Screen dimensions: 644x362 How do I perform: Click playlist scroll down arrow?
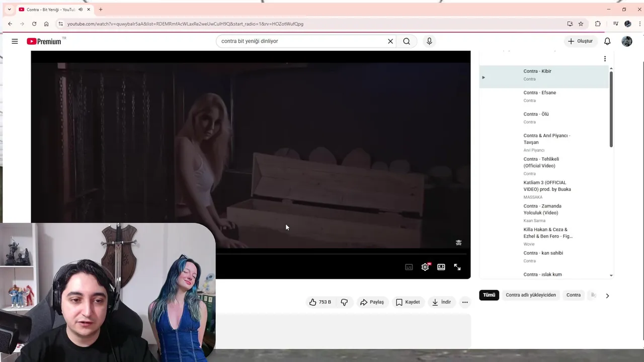pos(611,276)
